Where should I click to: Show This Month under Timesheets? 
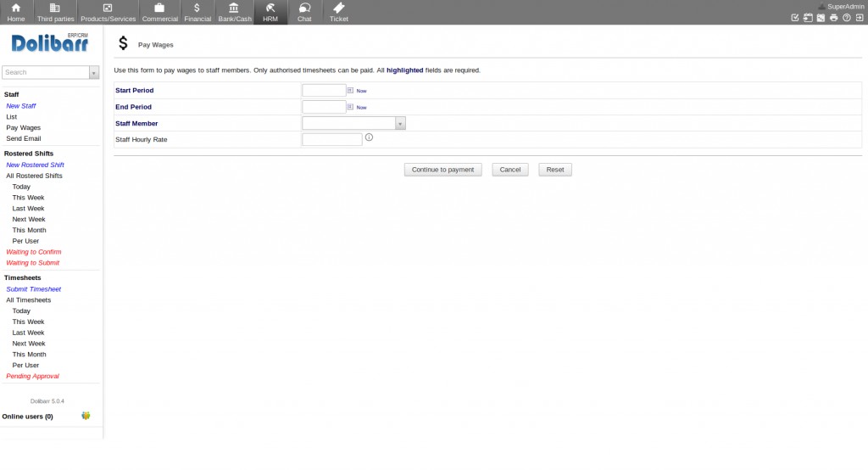30,354
